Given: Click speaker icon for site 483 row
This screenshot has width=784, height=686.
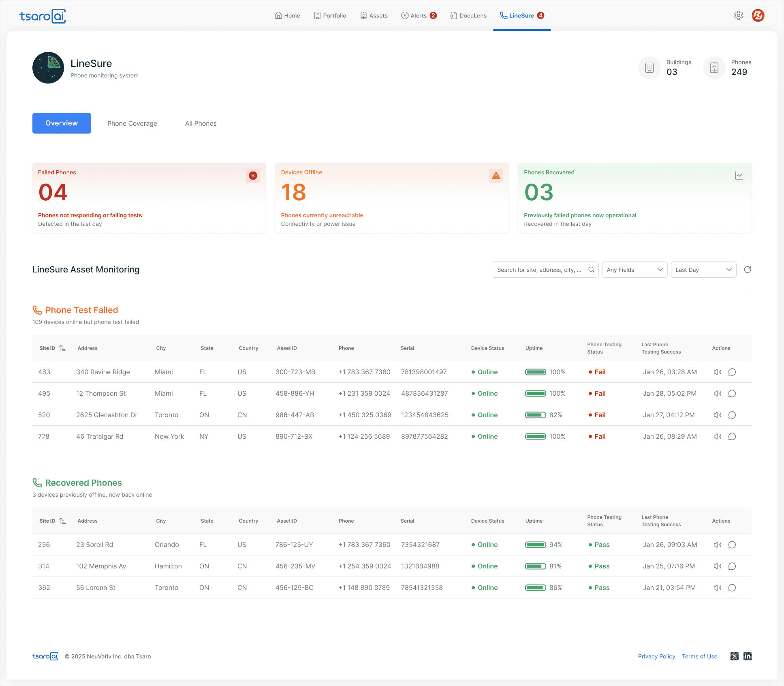Looking at the screenshot, I should [717, 372].
